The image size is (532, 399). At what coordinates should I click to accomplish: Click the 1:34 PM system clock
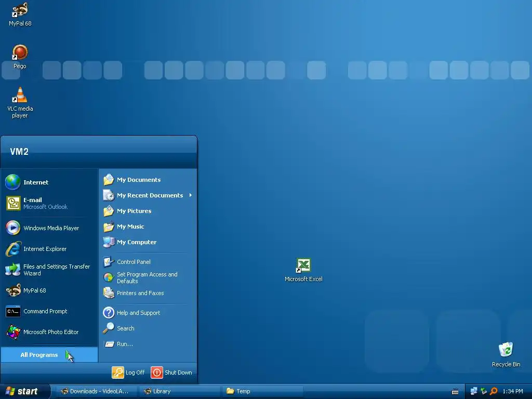[513, 391]
